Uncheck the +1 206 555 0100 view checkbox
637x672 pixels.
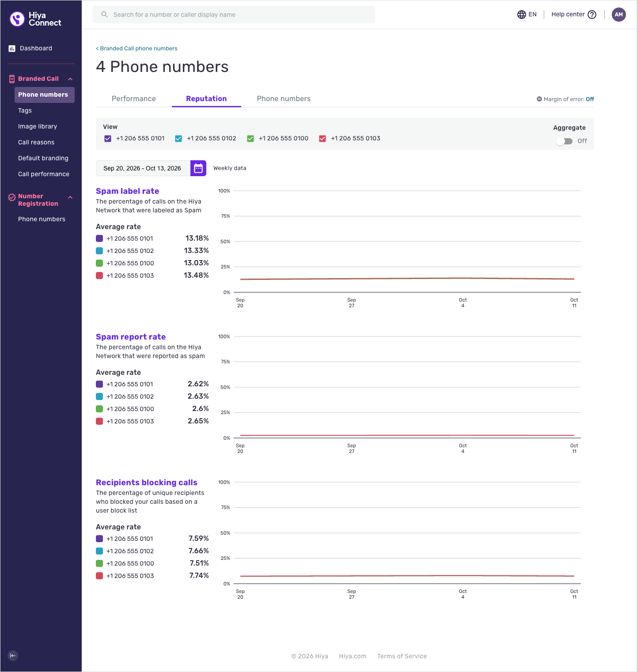click(250, 139)
